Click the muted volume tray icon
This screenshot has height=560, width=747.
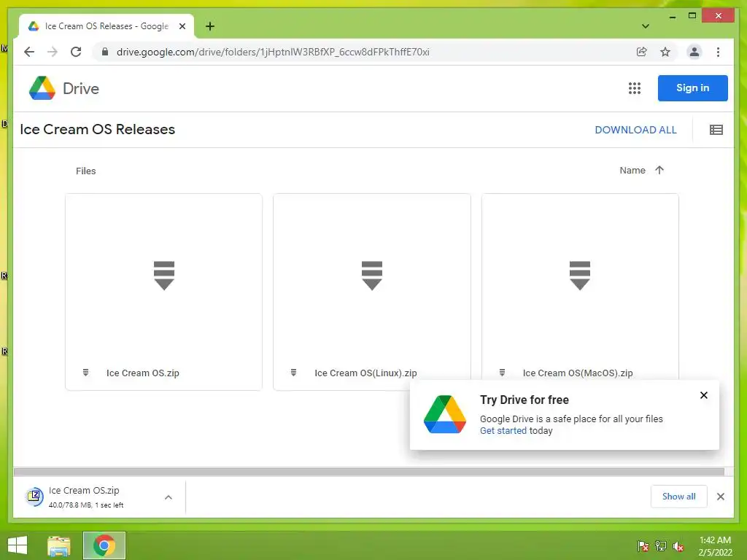(678, 546)
